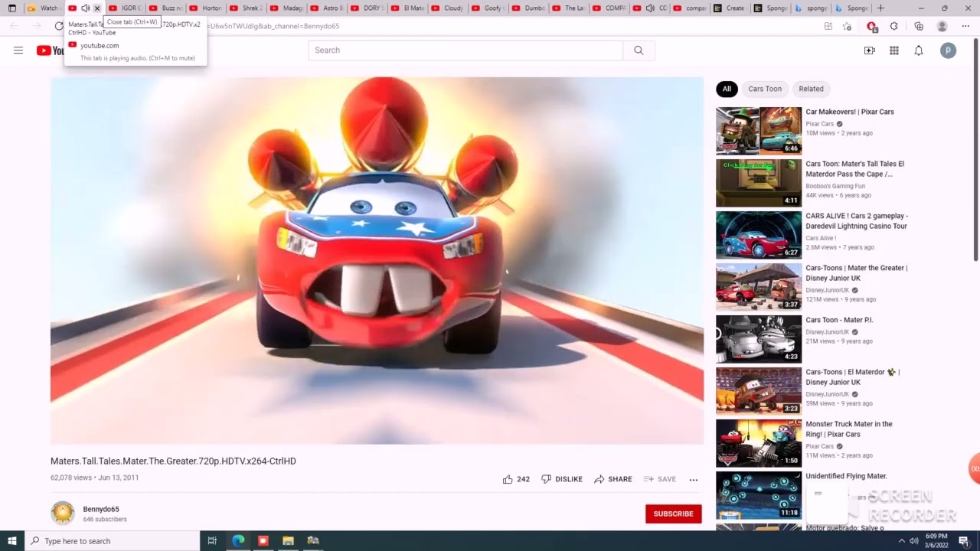Click the red ad-blocker extension icon
980x551 pixels.
point(871,26)
